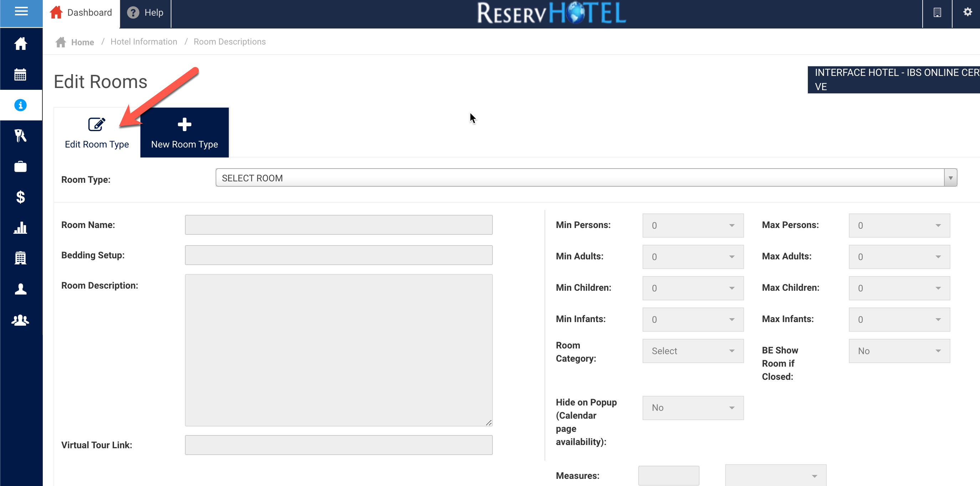Switch to the New Room Type tab
The image size is (980, 486).
[185, 133]
